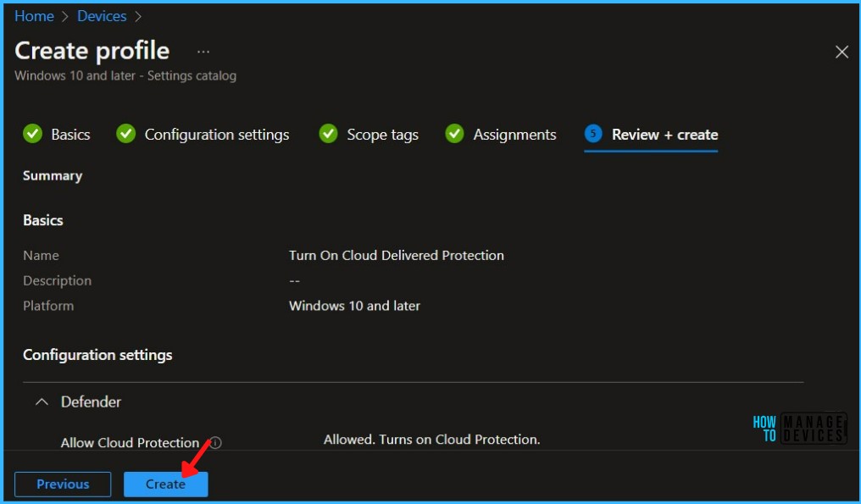Select the profile name 'Turn On Cloud Delivered Protection'

coord(397,255)
